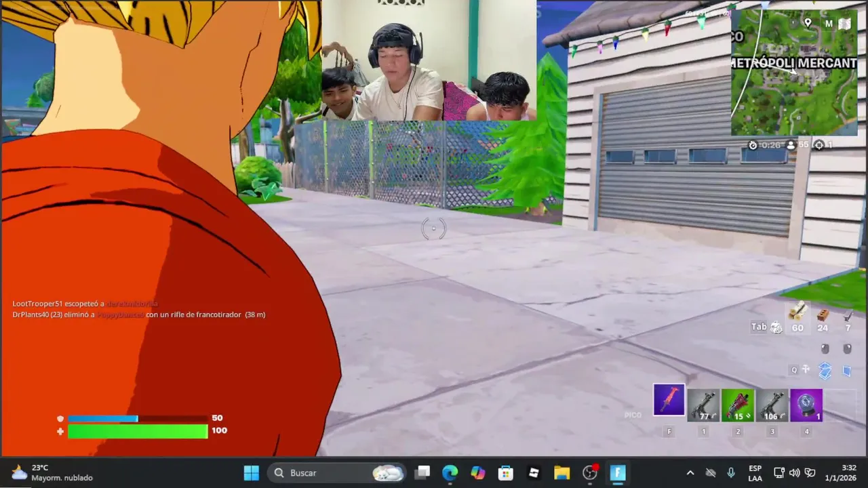This screenshot has width=868, height=488.
Task: Click the players remaining icon showing 55
Action: click(x=791, y=145)
